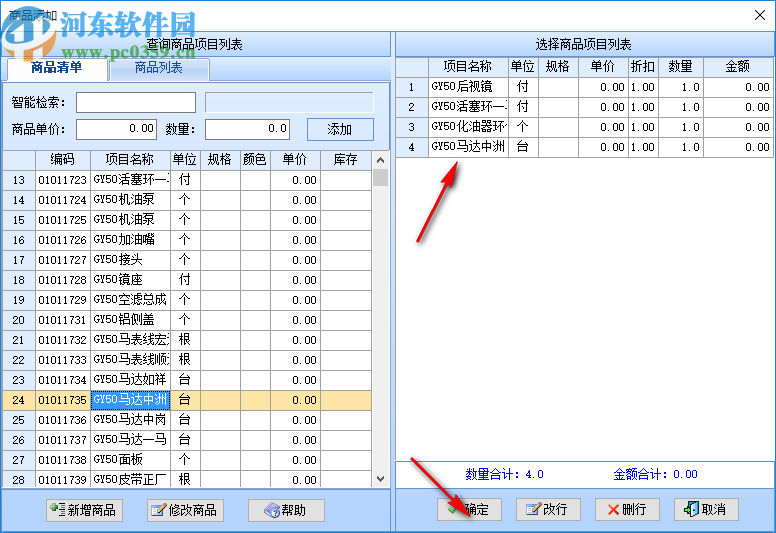Select row code 01011723

point(187,180)
